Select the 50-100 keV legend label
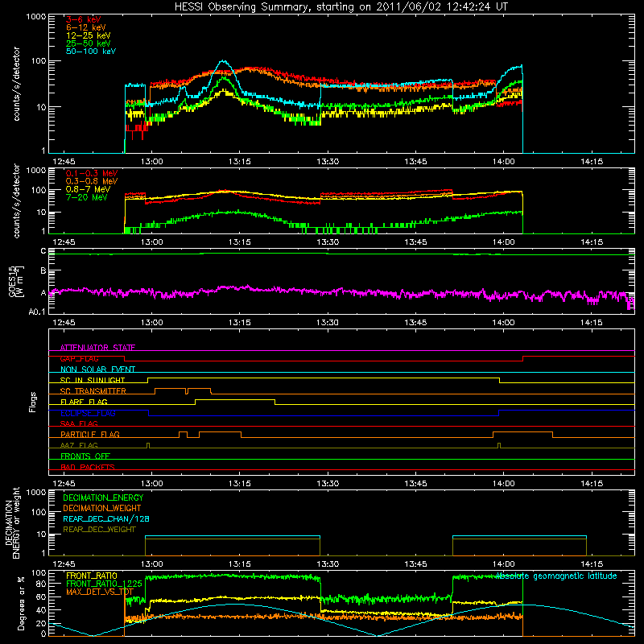 (91, 52)
